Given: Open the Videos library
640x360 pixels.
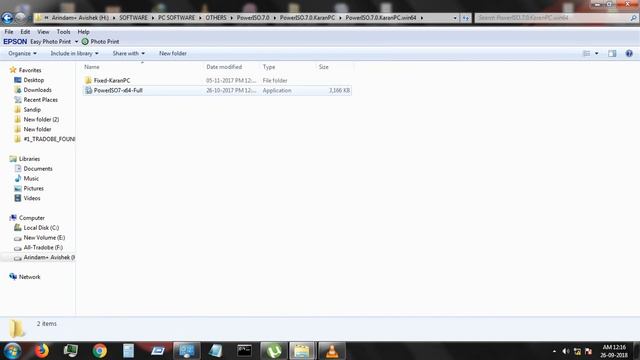Looking at the screenshot, I should pos(32,198).
